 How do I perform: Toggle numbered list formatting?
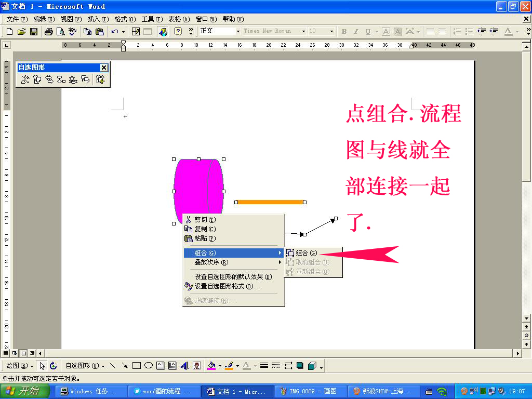coord(457,32)
